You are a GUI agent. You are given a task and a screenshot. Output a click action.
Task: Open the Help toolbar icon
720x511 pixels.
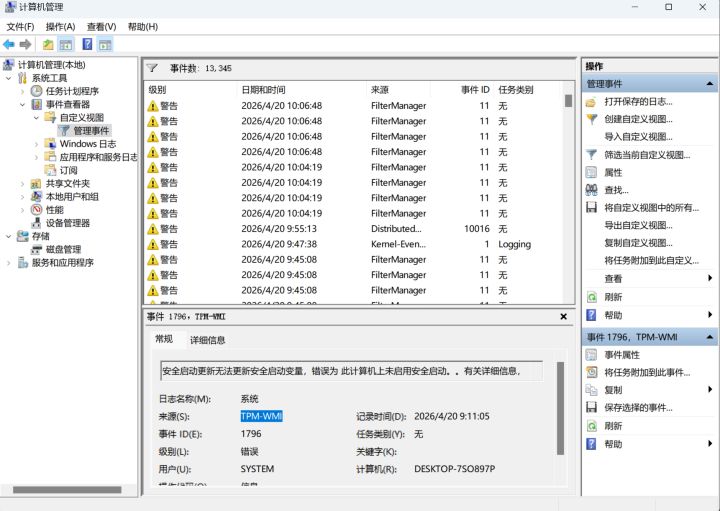click(87, 45)
